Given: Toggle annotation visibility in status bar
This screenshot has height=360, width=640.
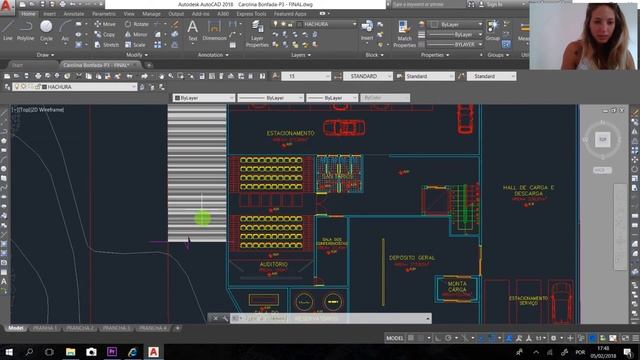Looking at the screenshot, I should (x=509, y=338).
